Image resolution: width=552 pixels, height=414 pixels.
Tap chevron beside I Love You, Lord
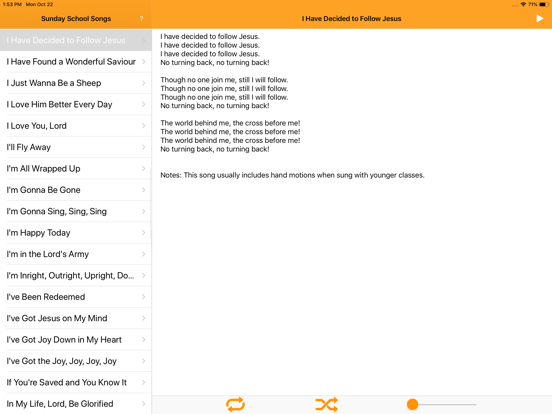[144, 126]
